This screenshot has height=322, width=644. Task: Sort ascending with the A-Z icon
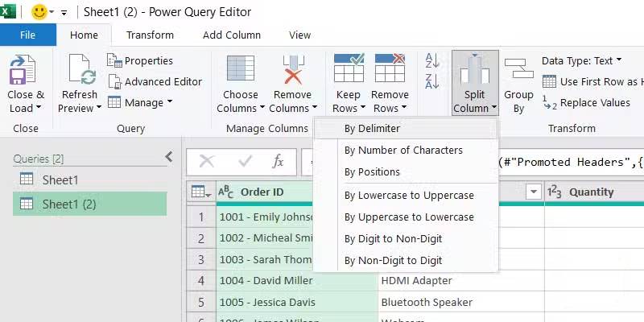coord(432,61)
